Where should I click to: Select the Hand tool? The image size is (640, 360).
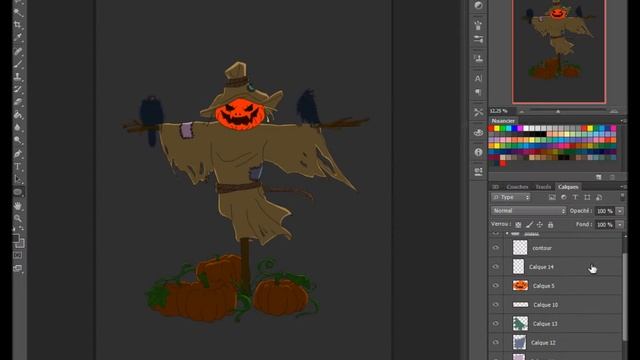click(18, 205)
